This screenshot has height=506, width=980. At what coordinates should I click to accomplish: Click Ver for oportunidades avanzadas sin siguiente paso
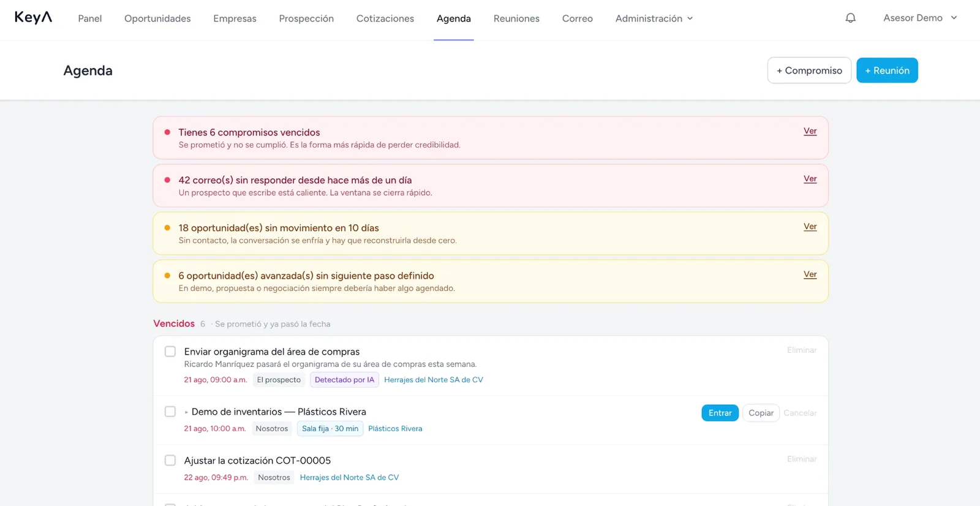810,274
